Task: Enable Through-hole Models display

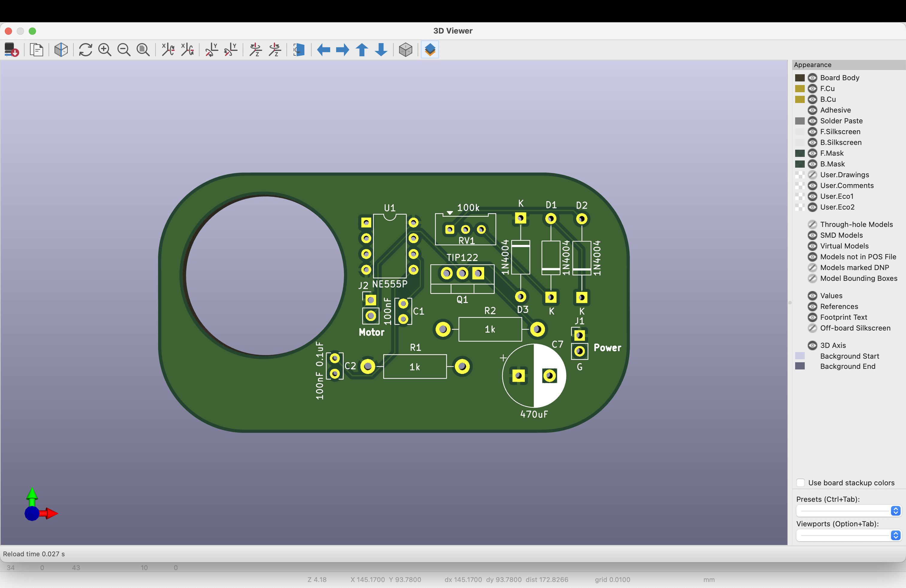Action: pos(812,225)
